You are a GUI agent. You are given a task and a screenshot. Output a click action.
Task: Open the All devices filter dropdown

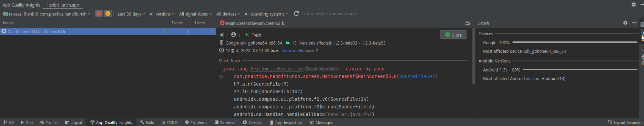(228, 14)
